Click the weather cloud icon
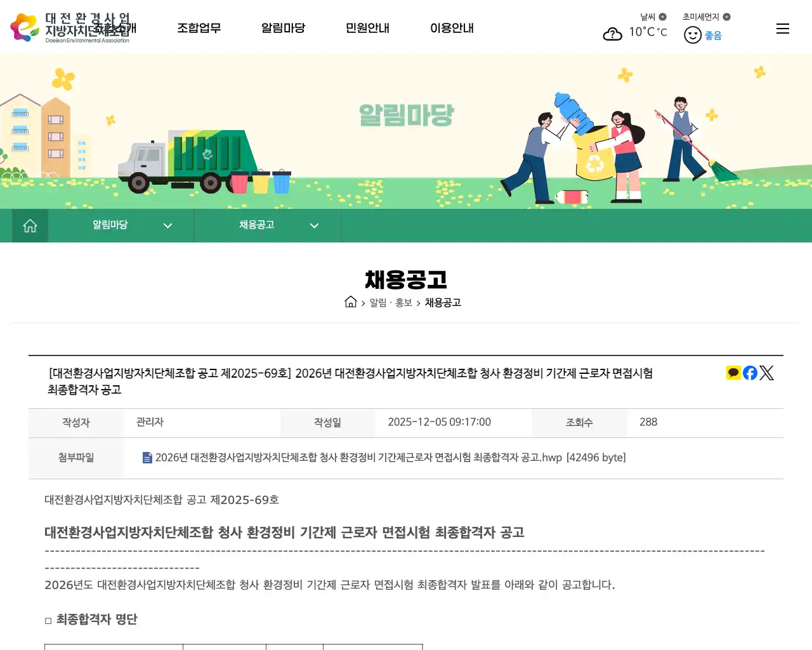This screenshot has height=650, width=812. (x=612, y=34)
